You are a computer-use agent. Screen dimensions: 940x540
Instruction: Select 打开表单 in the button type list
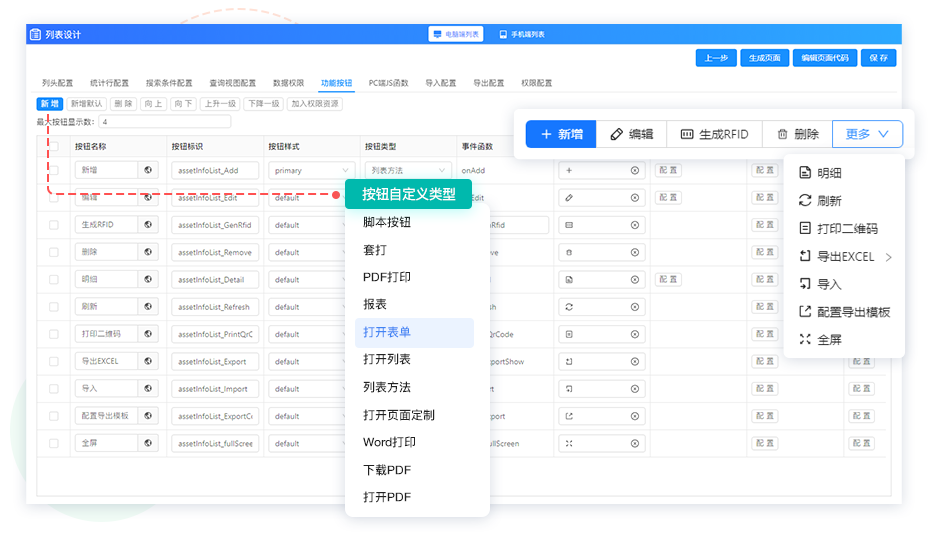coord(414,333)
